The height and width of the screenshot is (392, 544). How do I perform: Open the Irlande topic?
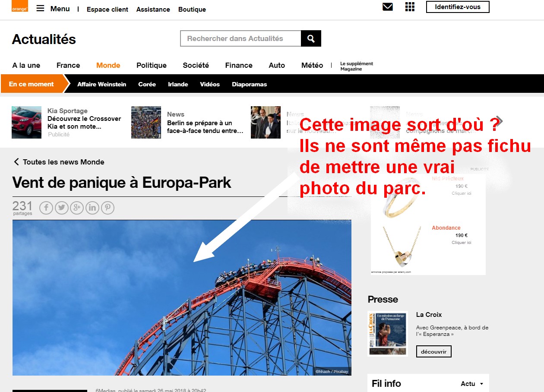(178, 84)
